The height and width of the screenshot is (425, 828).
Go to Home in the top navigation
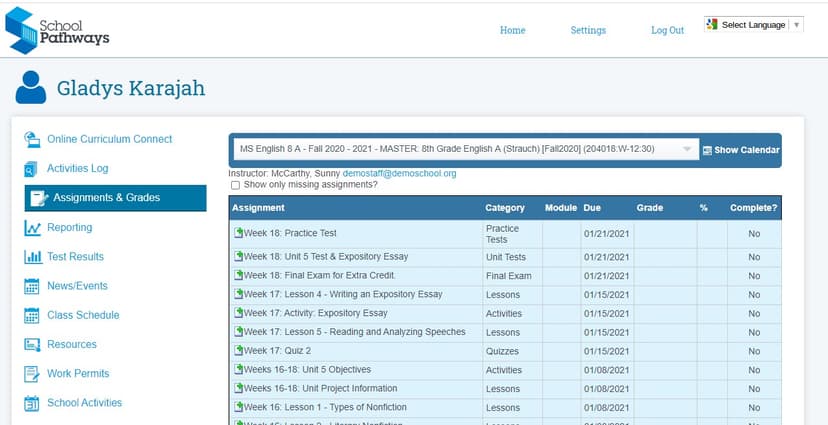[x=512, y=31]
